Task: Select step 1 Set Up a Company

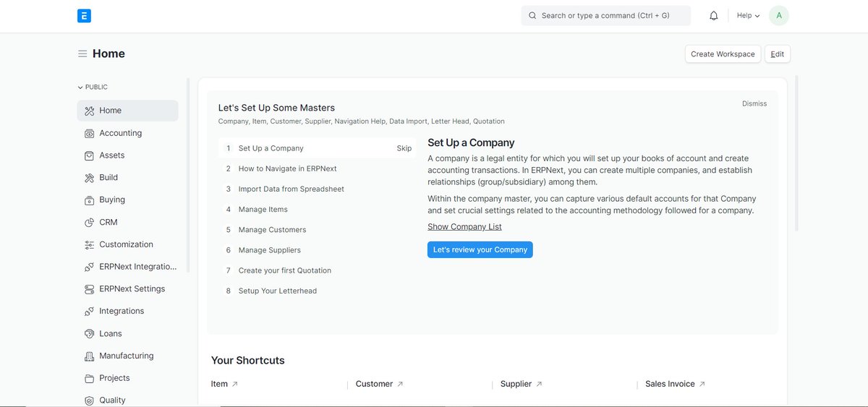Action: (x=317, y=148)
